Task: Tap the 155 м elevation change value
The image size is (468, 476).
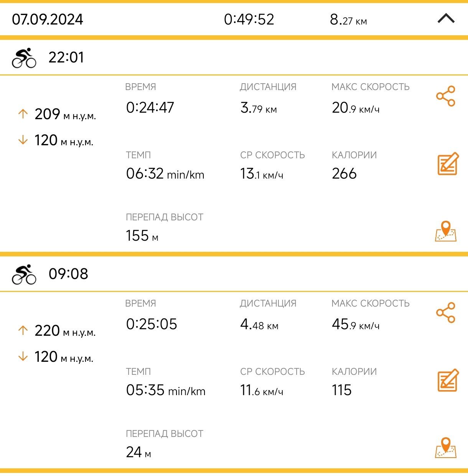Action: point(142,236)
